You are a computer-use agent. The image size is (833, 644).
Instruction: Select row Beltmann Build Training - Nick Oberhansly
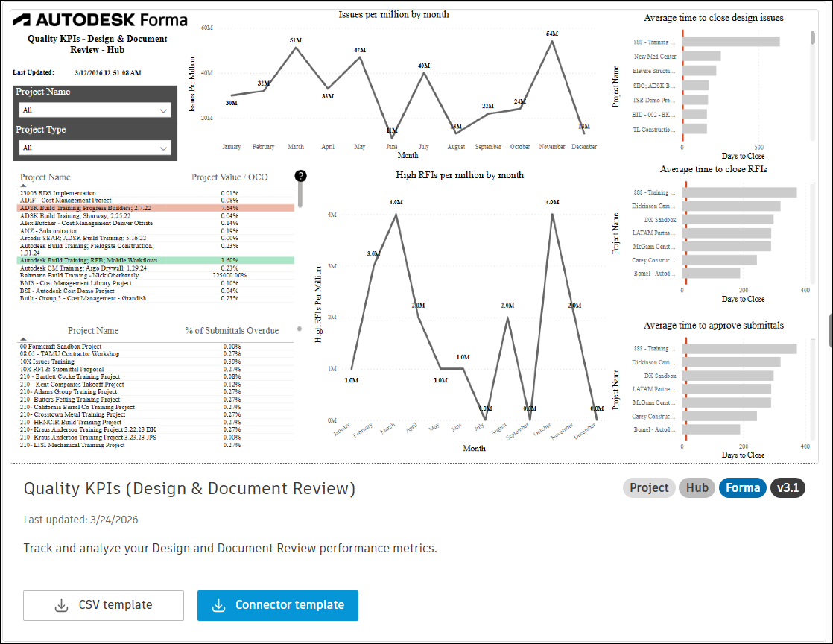point(156,275)
